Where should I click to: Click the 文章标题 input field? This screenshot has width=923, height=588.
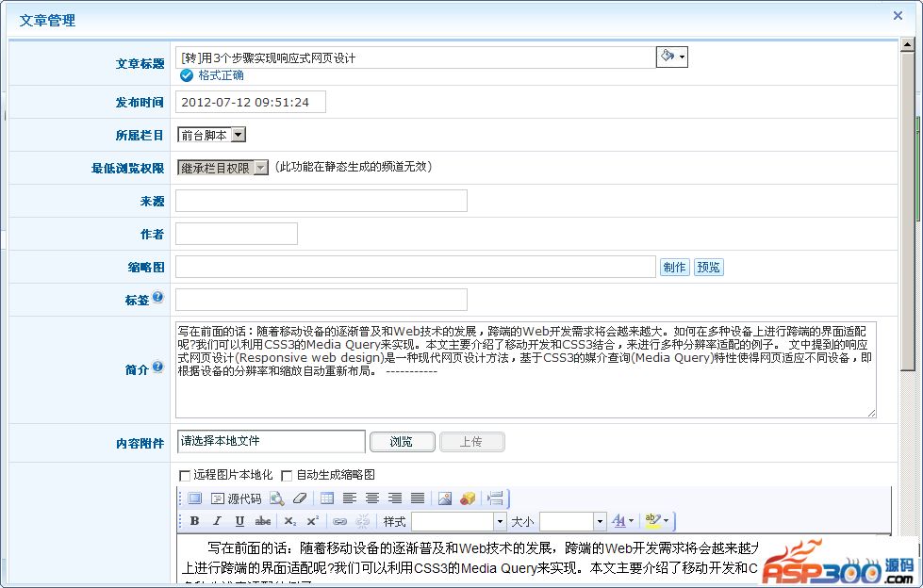click(416, 57)
